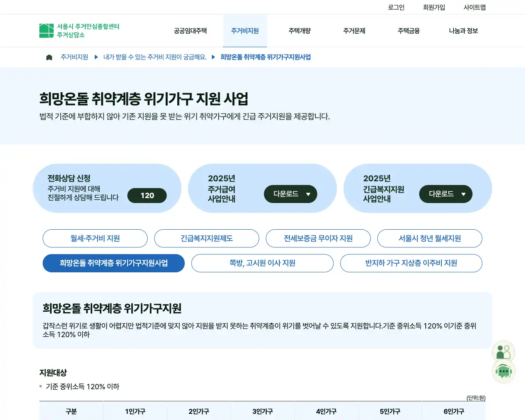Open the floating chat consultation icon

point(504,372)
